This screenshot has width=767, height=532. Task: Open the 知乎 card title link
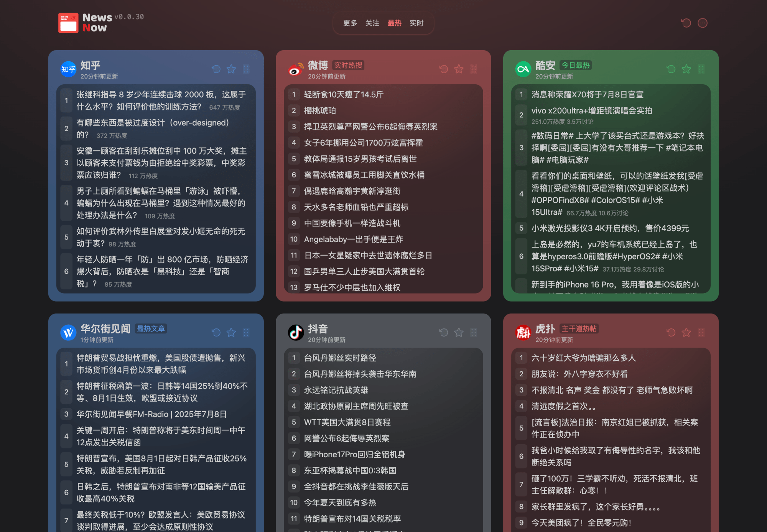point(91,65)
